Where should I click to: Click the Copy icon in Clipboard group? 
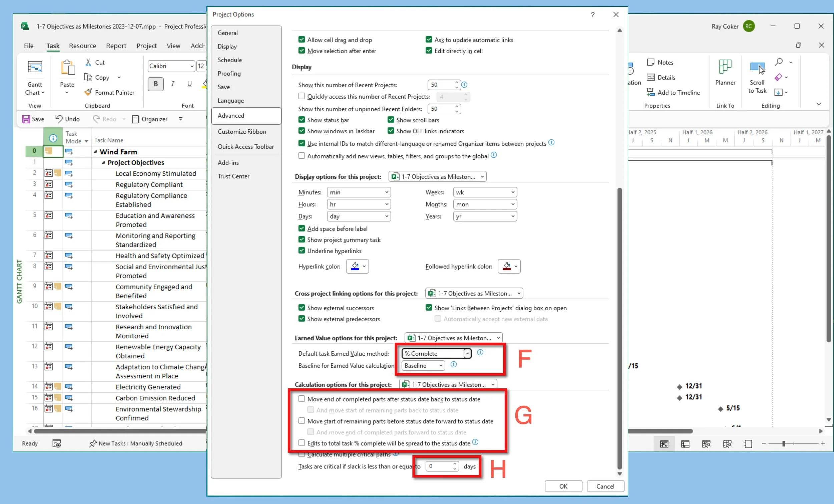click(88, 77)
